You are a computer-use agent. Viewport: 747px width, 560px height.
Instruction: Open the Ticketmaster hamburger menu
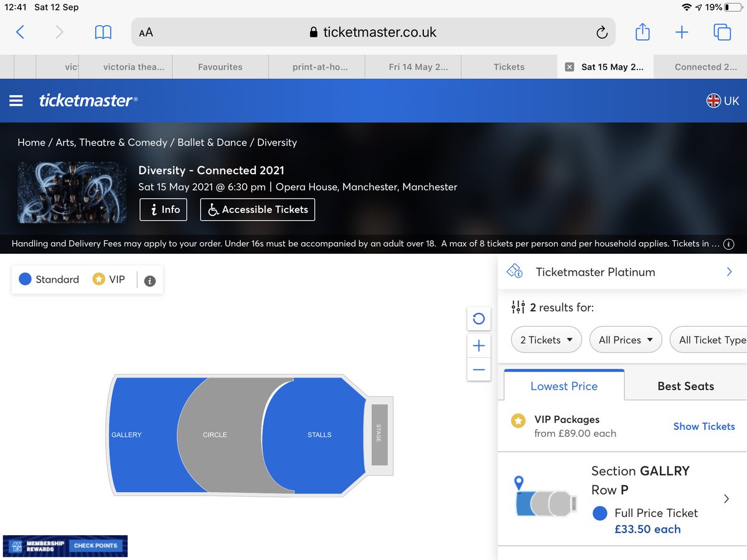click(x=16, y=101)
